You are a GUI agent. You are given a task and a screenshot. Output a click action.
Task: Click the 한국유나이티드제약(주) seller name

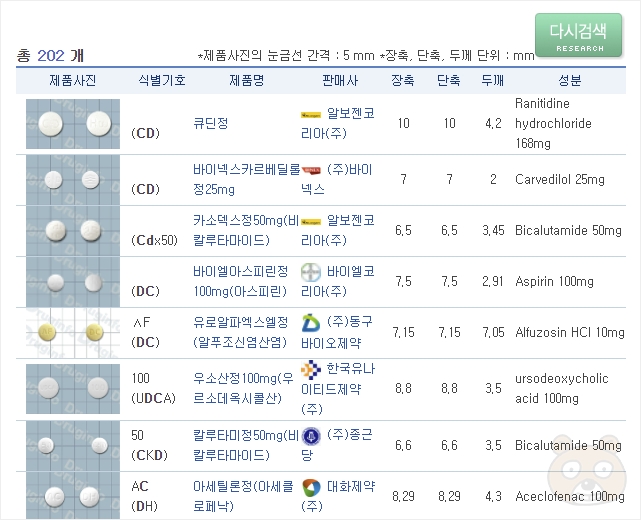(x=338, y=388)
